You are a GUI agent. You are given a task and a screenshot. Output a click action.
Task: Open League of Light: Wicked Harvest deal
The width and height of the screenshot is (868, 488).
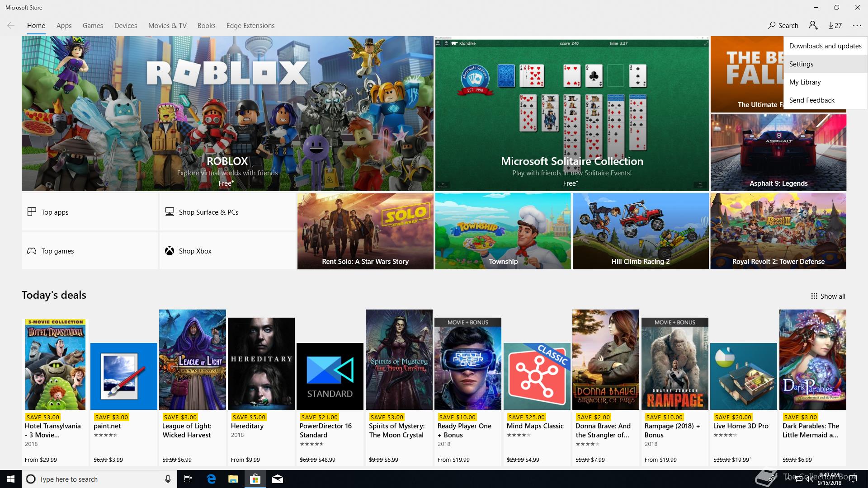click(x=193, y=388)
